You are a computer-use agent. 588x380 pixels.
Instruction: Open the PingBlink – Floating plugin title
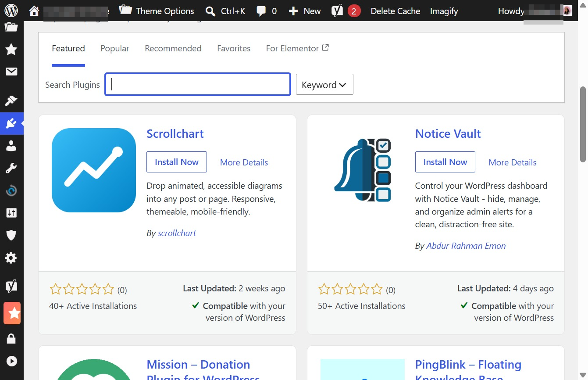468,369
